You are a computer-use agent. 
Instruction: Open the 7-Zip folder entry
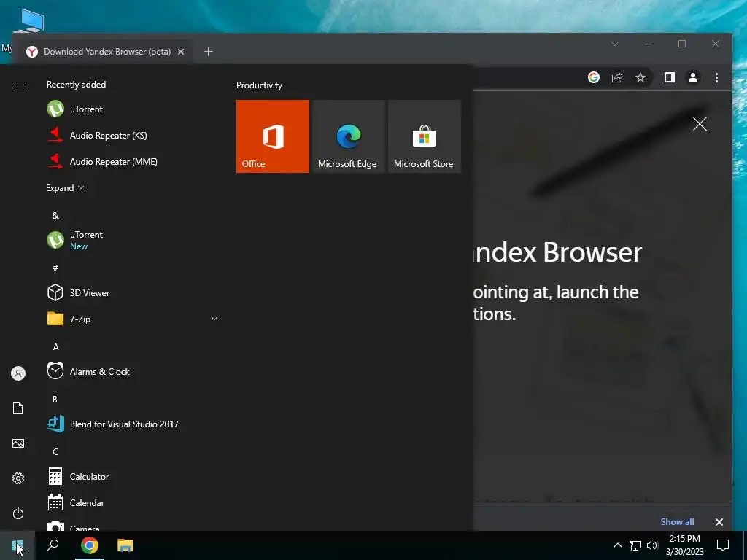click(133, 319)
